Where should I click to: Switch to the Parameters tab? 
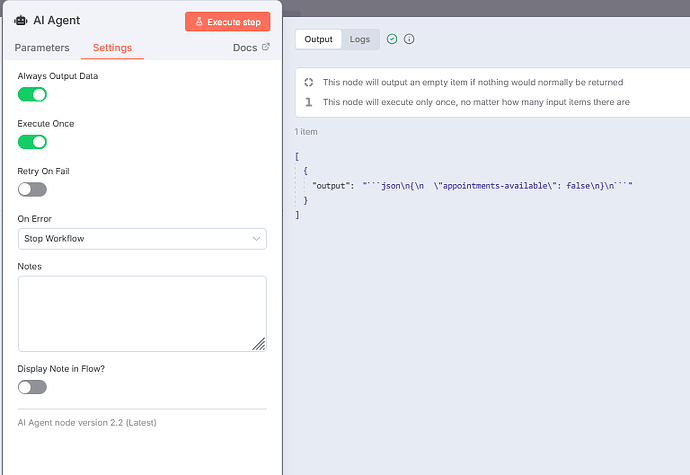tap(42, 48)
